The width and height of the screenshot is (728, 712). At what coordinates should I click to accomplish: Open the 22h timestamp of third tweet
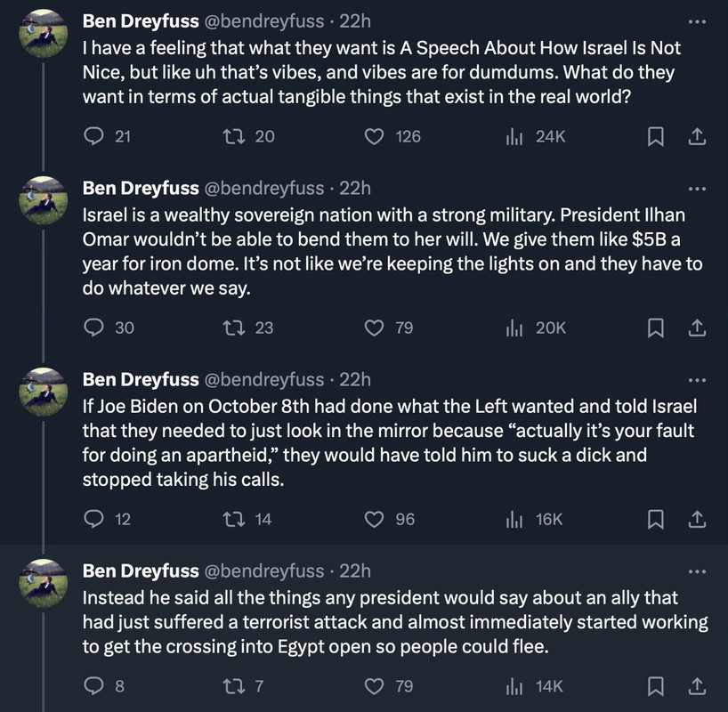[x=355, y=379]
